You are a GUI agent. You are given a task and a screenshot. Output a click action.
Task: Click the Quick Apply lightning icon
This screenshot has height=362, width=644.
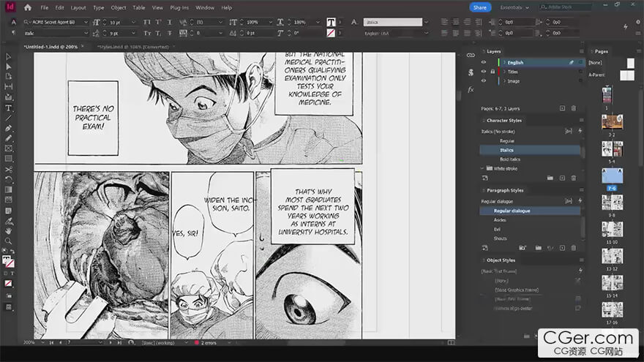(x=626, y=26)
